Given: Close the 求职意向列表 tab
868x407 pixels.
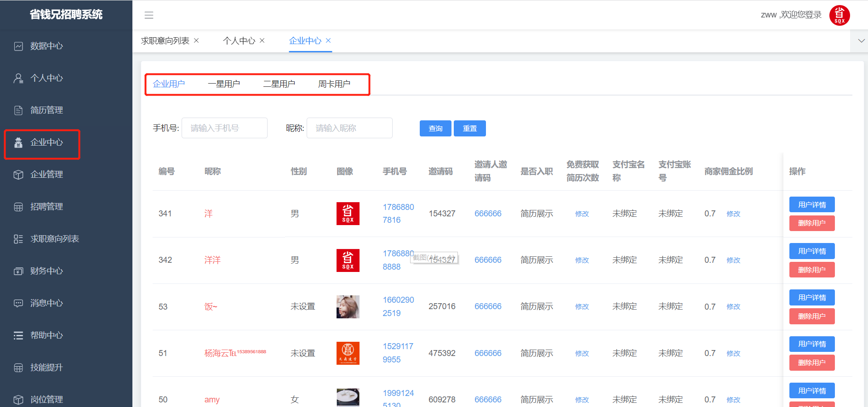Looking at the screenshot, I should coord(196,40).
